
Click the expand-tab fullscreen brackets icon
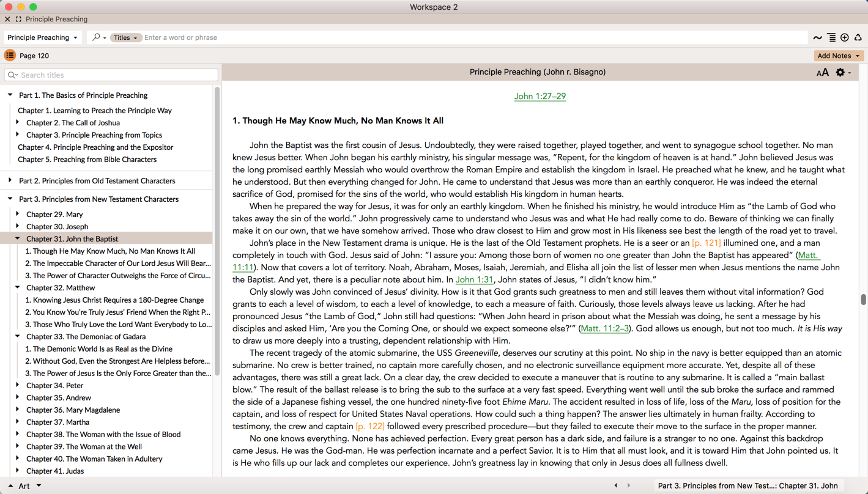[x=18, y=19]
